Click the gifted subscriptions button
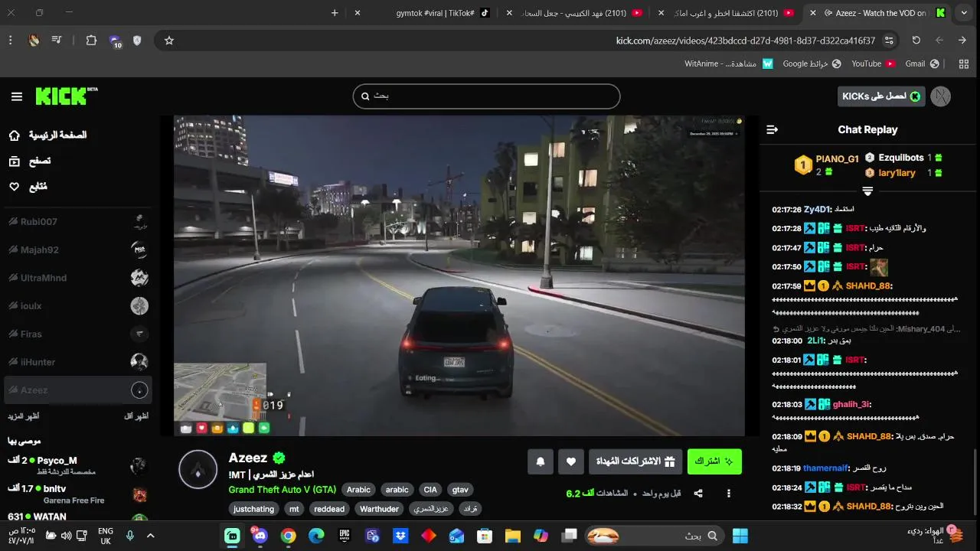Image resolution: width=980 pixels, height=551 pixels. 635,461
